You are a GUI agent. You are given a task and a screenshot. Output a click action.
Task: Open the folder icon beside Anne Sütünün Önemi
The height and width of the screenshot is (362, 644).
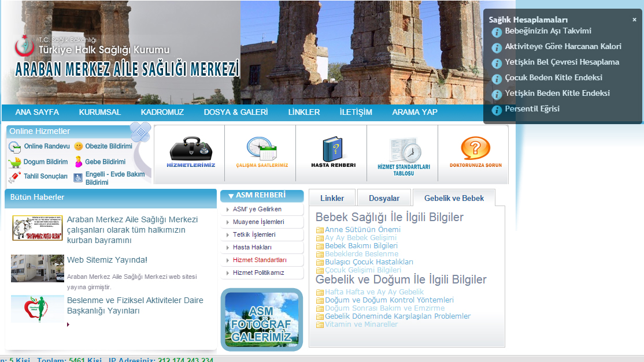(x=320, y=229)
